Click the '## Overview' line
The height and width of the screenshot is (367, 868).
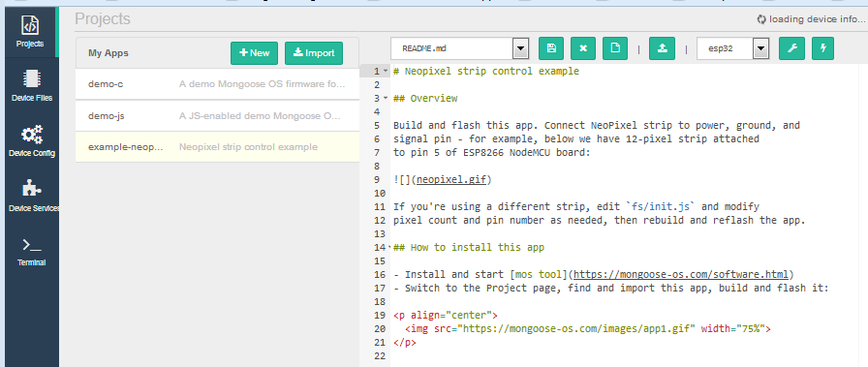425,98
